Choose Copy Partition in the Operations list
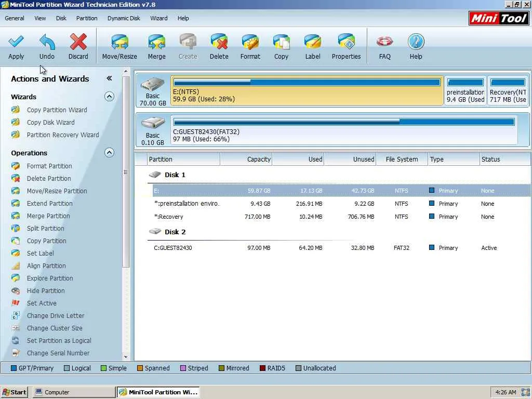 coord(46,241)
